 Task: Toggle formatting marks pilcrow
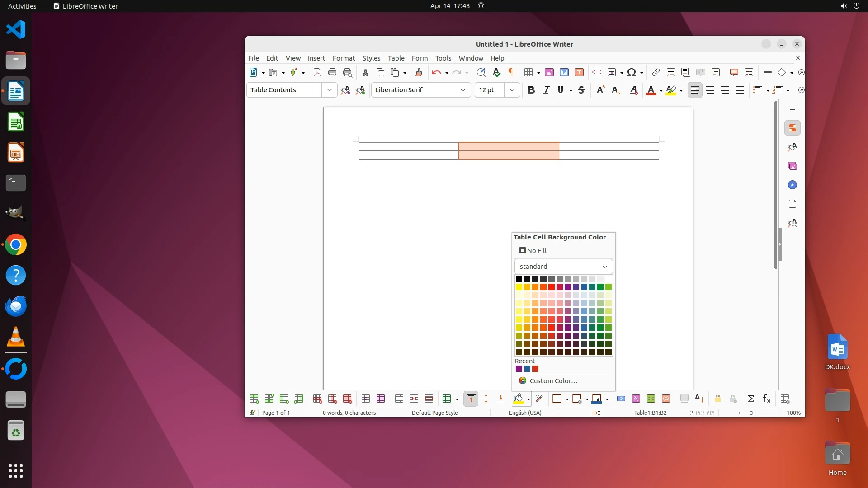coord(511,72)
